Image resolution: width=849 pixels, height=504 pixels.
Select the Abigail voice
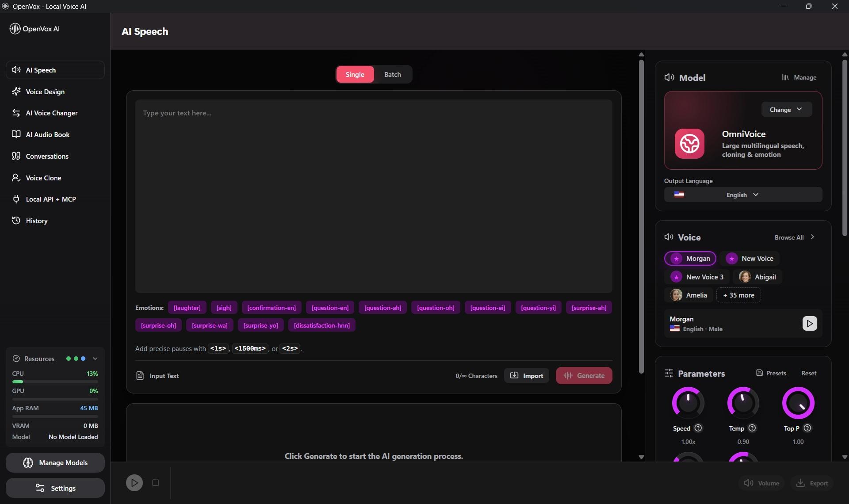(757, 277)
